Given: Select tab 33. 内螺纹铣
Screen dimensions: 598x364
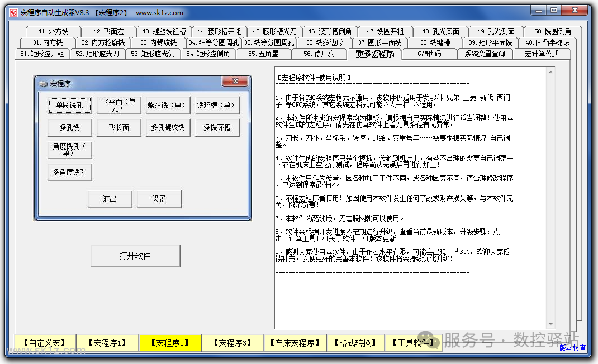Looking at the screenshot, I should [158, 42].
